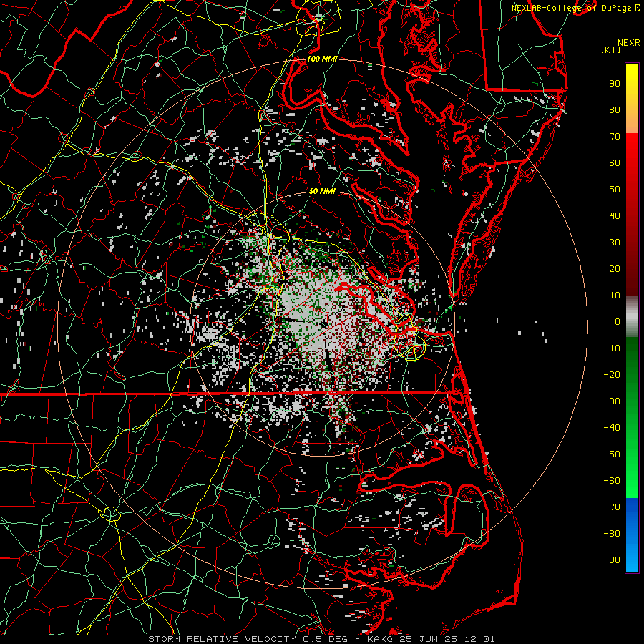Click the 'NEXR' label above the color scale
This screenshot has width=644, height=644.
pos(629,43)
